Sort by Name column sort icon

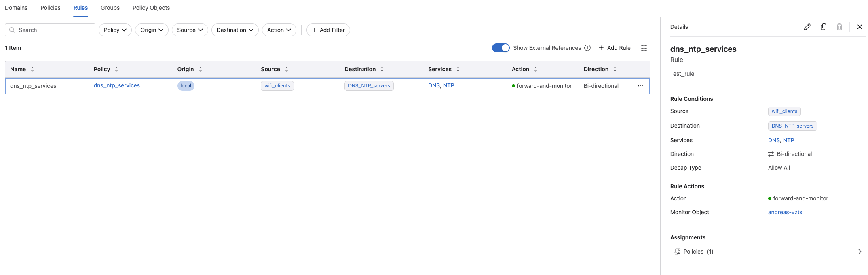pyautogui.click(x=32, y=69)
